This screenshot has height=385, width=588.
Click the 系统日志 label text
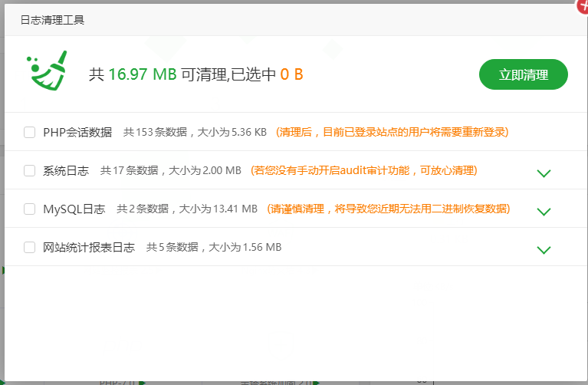tap(66, 171)
